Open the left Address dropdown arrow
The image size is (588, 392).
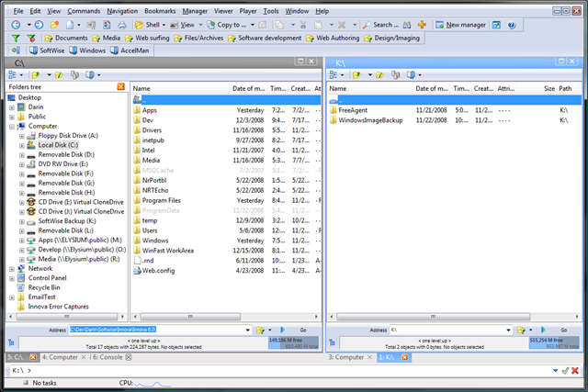[x=248, y=330]
